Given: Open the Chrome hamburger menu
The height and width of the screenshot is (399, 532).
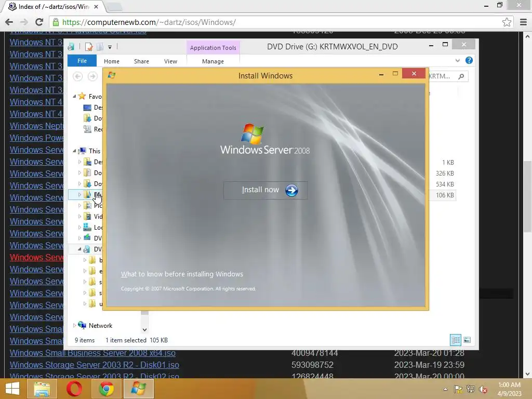Looking at the screenshot, I should pyautogui.click(x=524, y=22).
